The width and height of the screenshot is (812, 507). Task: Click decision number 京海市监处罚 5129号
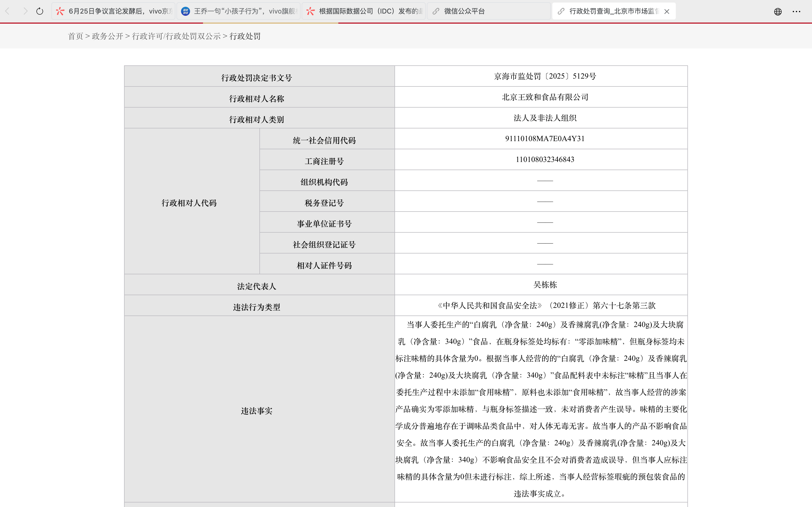(x=545, y=76)
